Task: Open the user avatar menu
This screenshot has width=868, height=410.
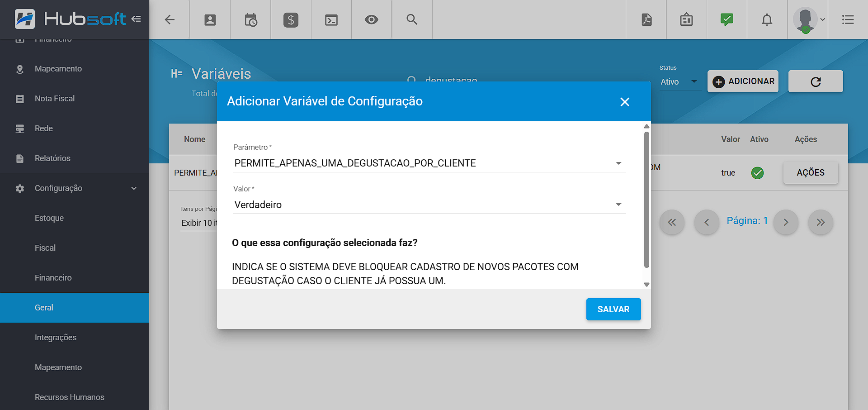Action: point(809,19)
